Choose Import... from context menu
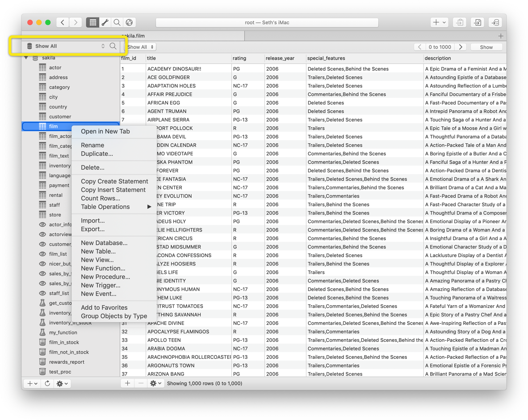The height and width of the screenshot is (420, 528). click(x=114, y=221)
